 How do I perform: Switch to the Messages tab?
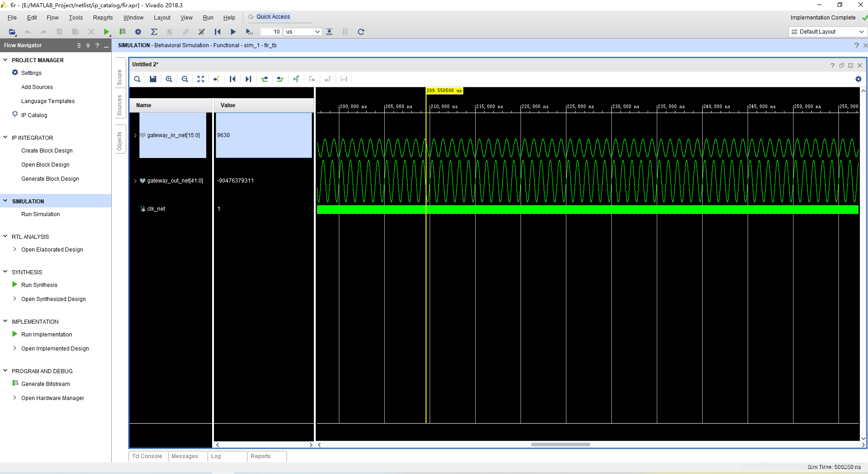[x=184, y=456]
